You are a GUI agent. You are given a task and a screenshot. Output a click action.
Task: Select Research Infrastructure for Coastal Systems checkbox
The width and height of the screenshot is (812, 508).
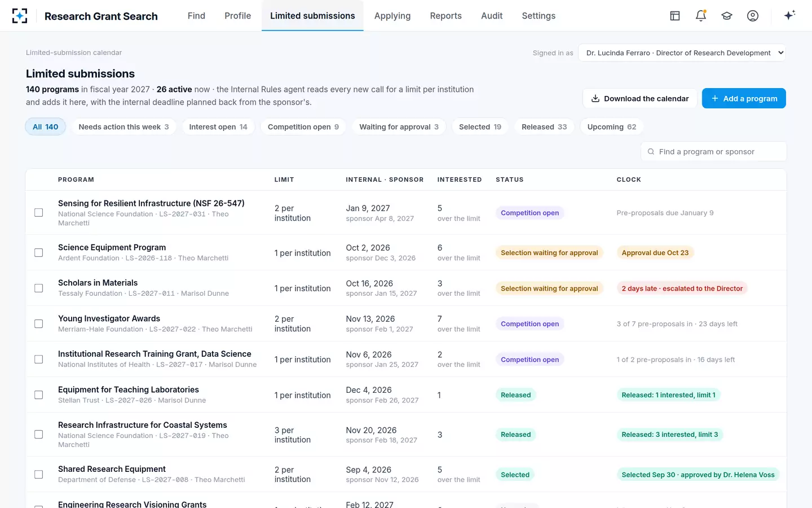click(x=39, y=434)
